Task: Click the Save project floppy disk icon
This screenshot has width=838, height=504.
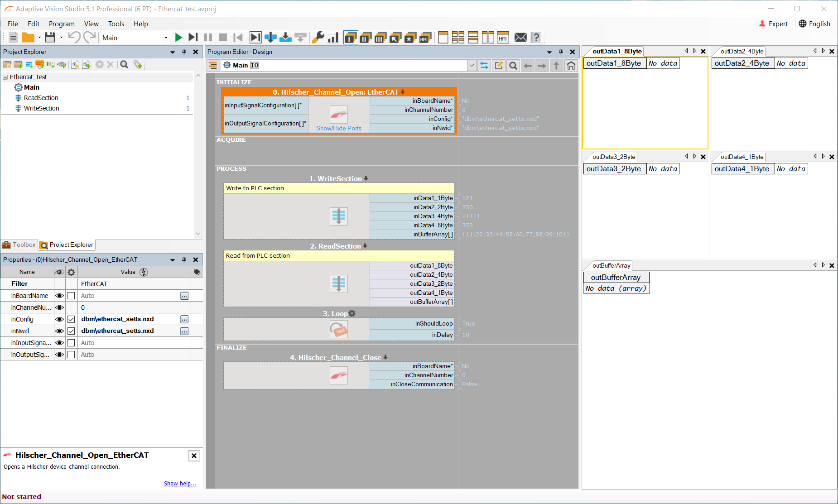Action: pos(50,38)
